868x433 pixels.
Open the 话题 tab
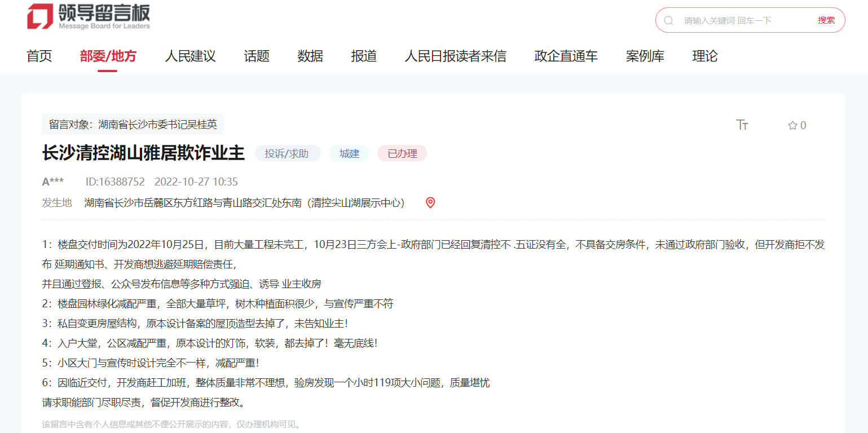(x=257, y=56)
